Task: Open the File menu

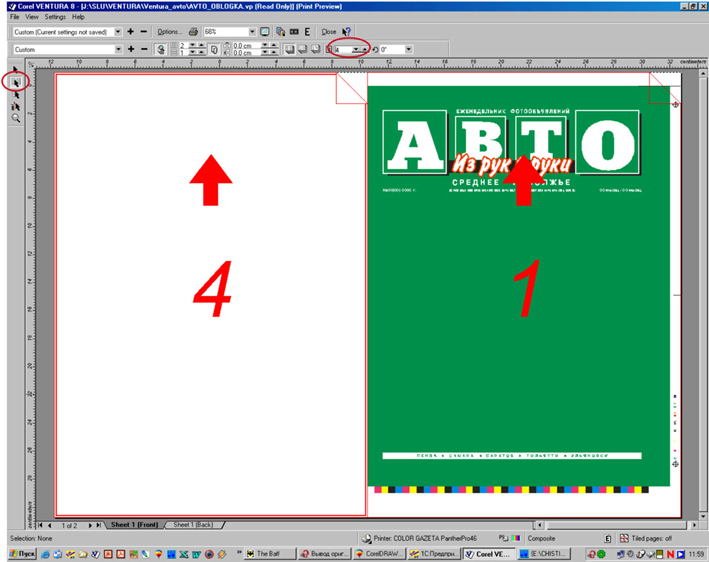Action: (x=14, y=17)
